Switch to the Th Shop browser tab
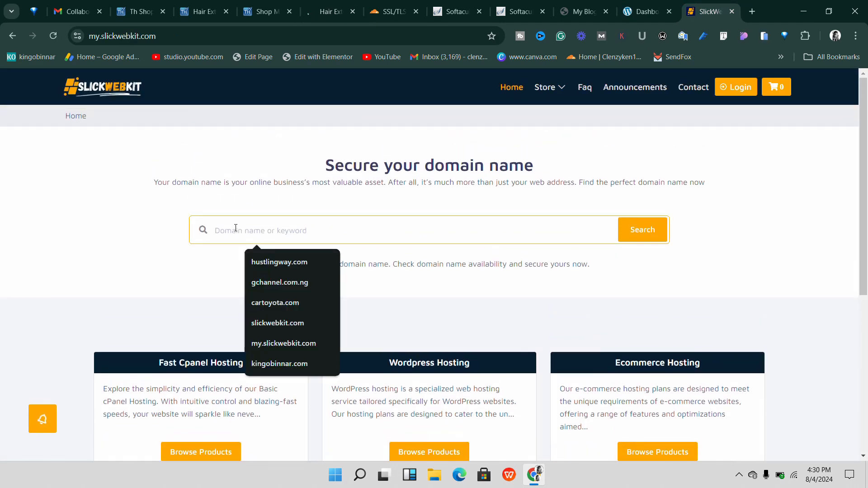The height and width of the screenshot is (488, 868). pyautogui.click(x=141, y=11)
